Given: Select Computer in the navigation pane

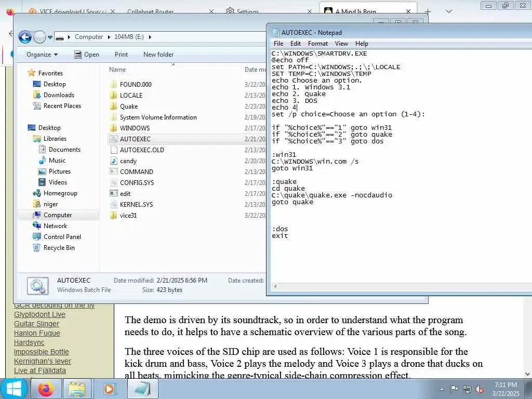Looking at the screenshot, I should (x=57, y=215).
